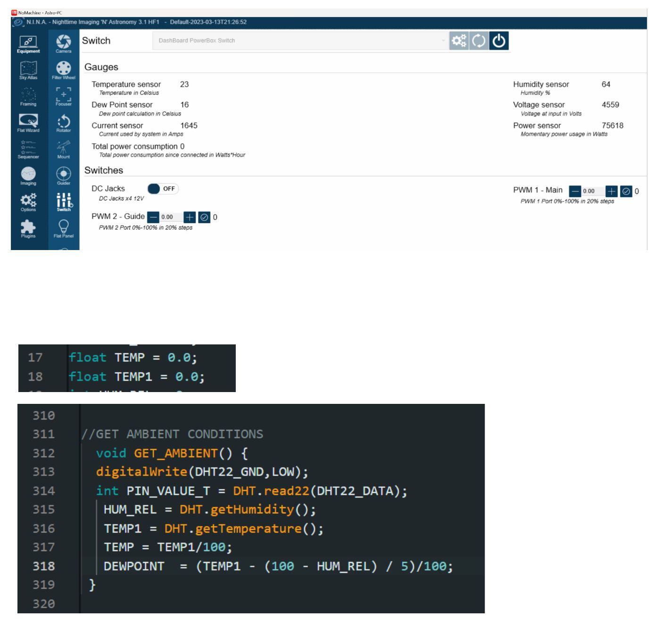Image resolution: width=662 pixels, height=644 pixels.
Task: Click the Humidity sensor value 64
Action: pyautogui.click(x=606, y=84)
